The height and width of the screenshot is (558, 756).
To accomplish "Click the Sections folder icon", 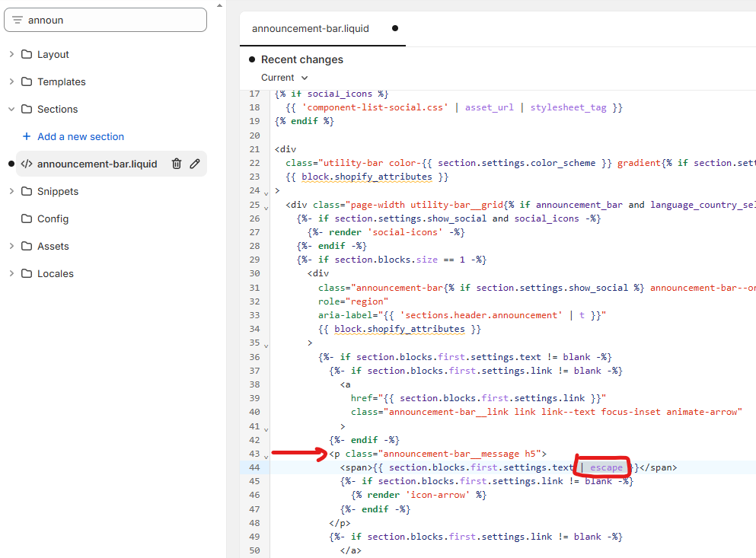I will click(27, 109).
